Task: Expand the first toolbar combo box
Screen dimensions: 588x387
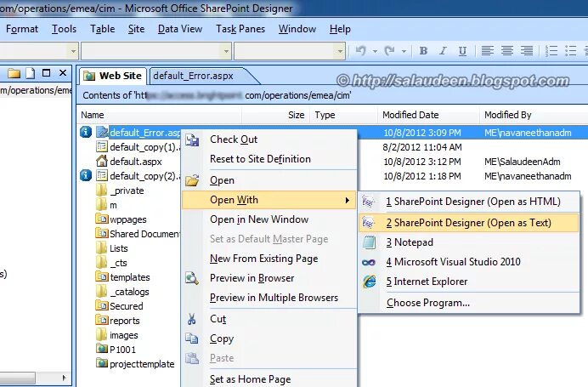Action: [73, 51]
